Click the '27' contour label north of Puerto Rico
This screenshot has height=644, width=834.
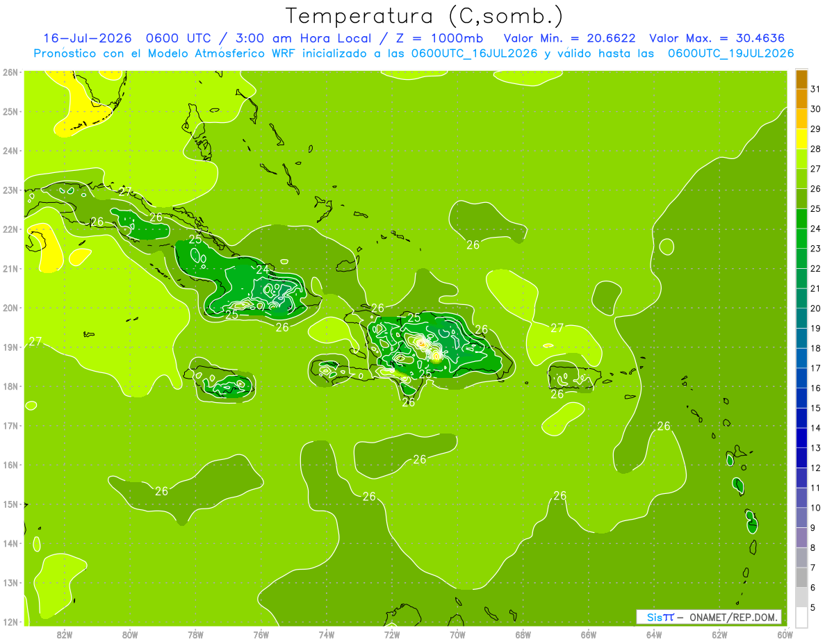pyautogui.click(x=557, y=328)
